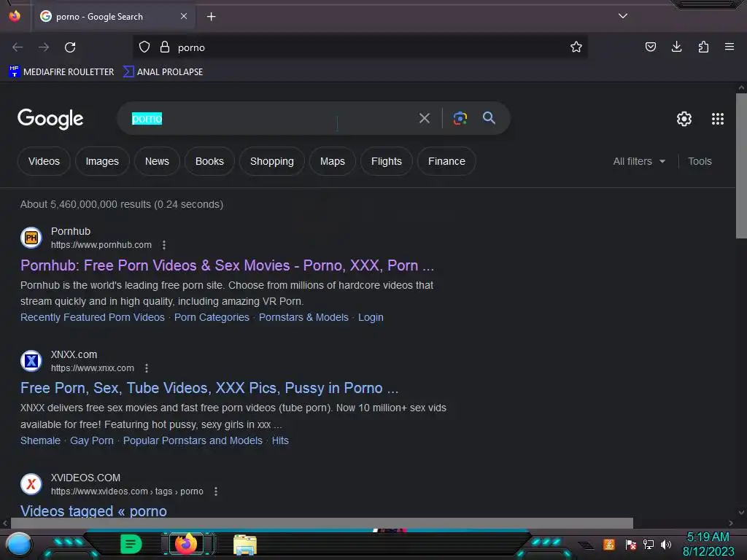The height and width of the screenshot is (560, 747).
Task: Switch to the Videos results filter
Action: pyautogui.click(x=44, y=161)
